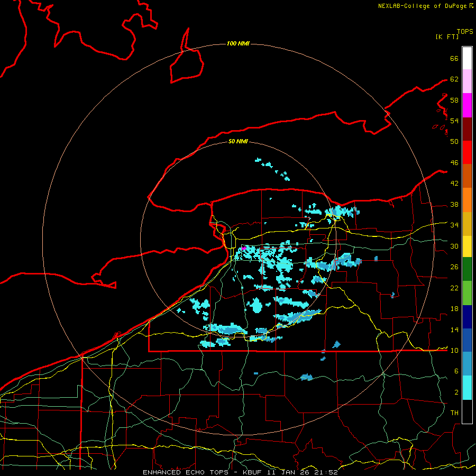Click the legend value 58
This screenshot has height=476, width=476.
coord(454,100)
